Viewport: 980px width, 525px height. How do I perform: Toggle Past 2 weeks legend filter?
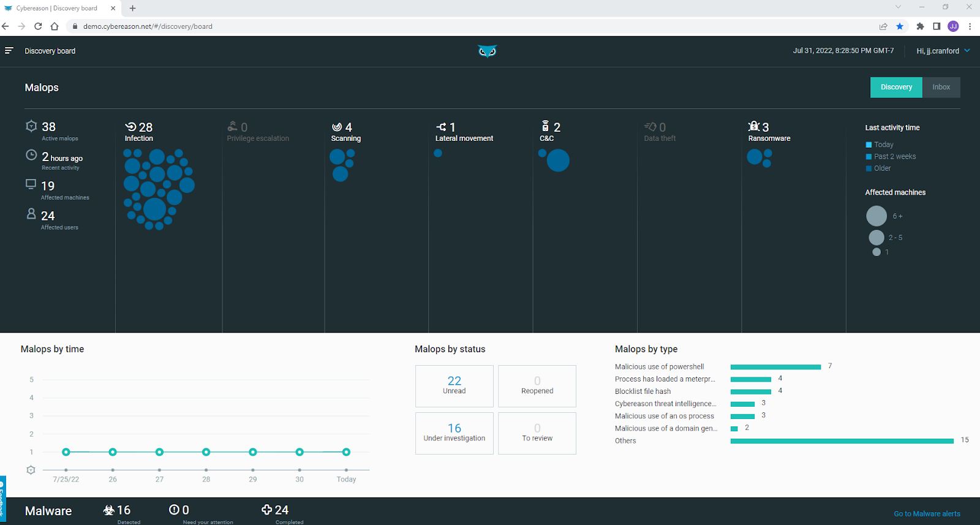click(869, 157)
